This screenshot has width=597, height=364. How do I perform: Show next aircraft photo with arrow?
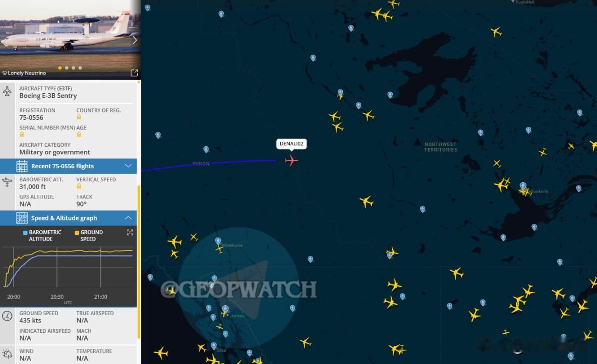pos(135,40)
